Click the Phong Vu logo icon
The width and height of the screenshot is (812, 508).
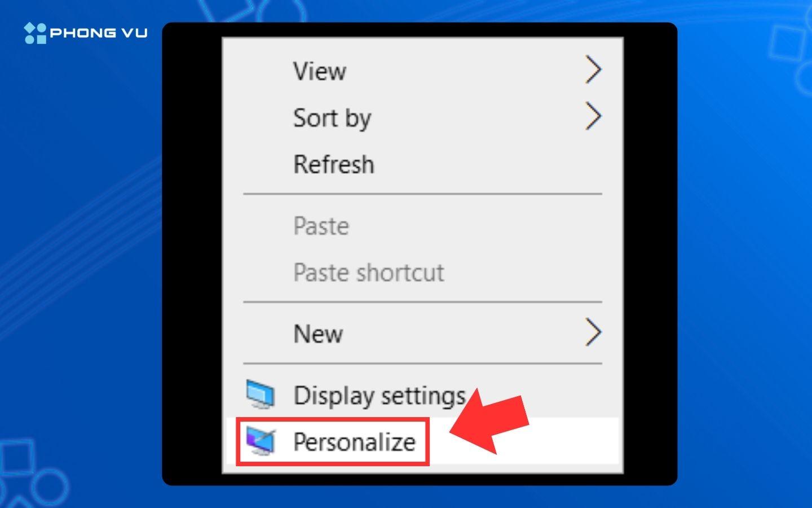[35, 33]
